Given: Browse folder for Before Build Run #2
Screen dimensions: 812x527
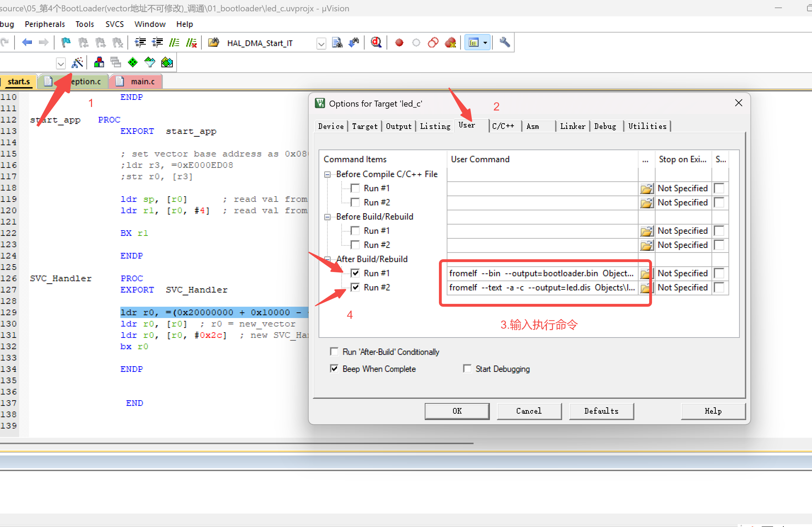Looking at the screenshot, I should click(646, 245).
